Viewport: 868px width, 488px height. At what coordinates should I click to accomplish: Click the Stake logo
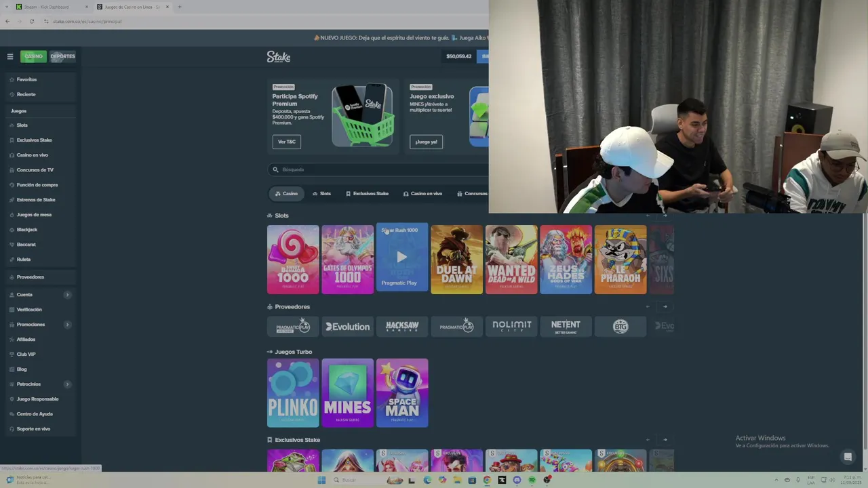(279, 57)
